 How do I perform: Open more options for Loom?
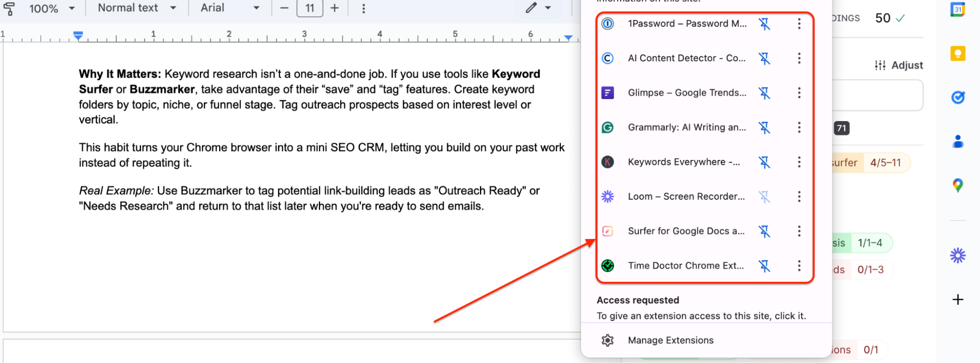coord(799,197)
